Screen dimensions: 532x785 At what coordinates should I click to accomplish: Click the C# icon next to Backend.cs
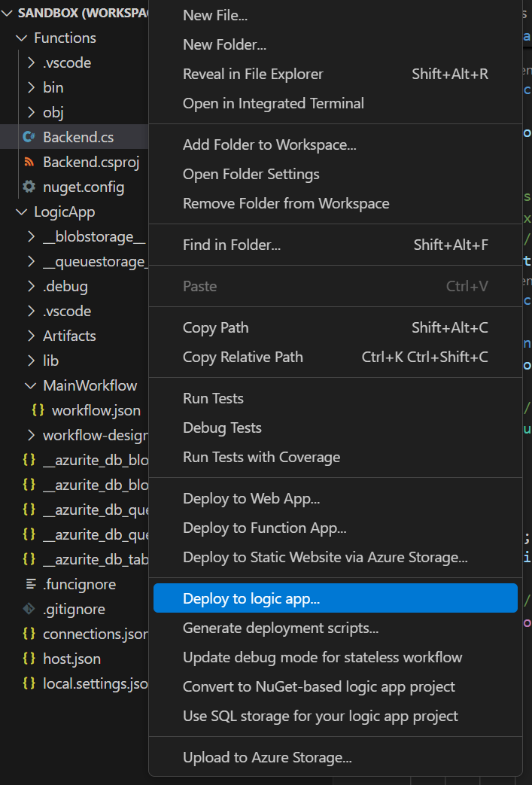pos(28,137)
